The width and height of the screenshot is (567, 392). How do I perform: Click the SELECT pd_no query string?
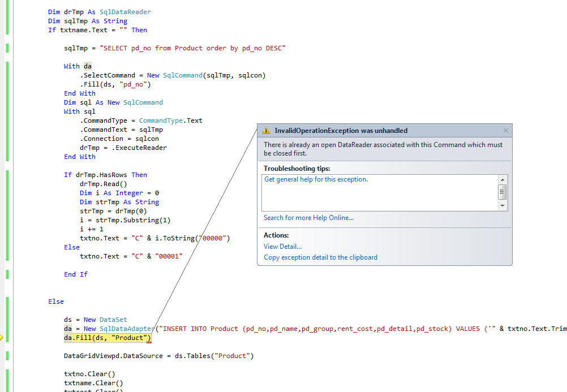click(x=192, y=48)
